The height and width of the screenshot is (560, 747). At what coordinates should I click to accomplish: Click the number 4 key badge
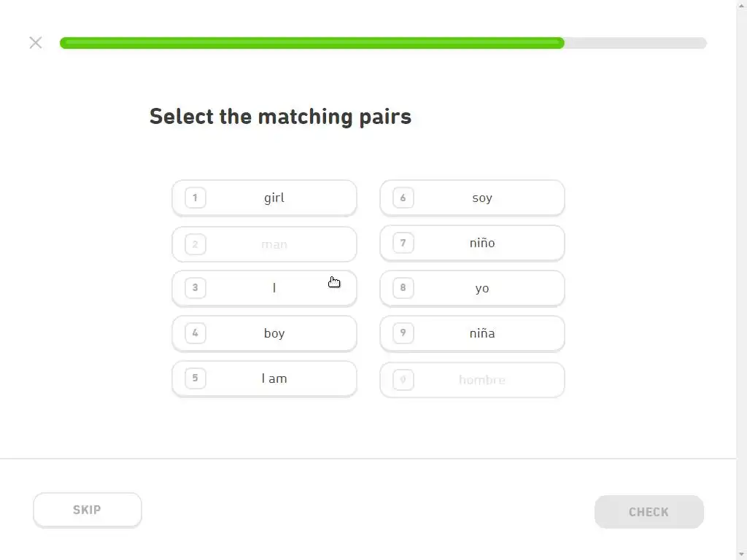pyautogui.click(x=195, y=333)
